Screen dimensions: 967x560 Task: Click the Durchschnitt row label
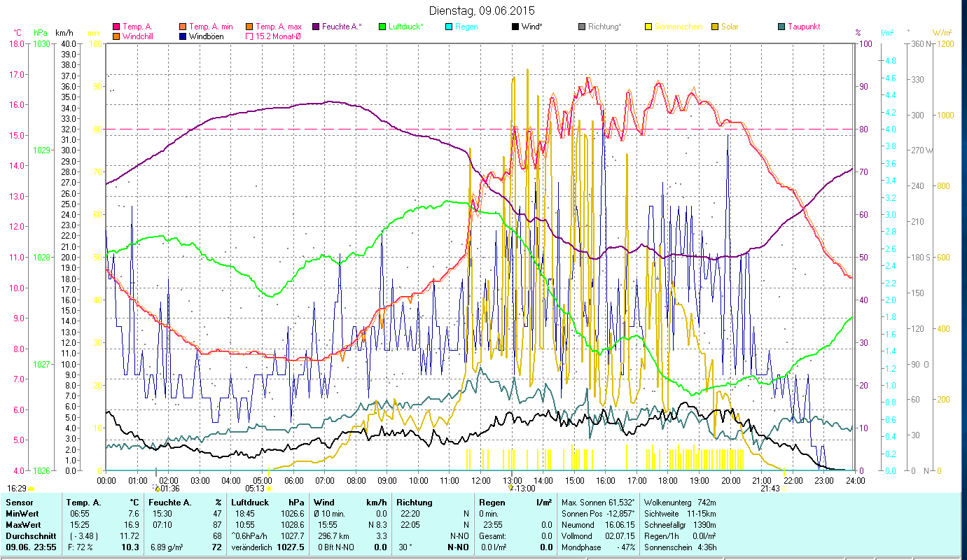(29, 536)
